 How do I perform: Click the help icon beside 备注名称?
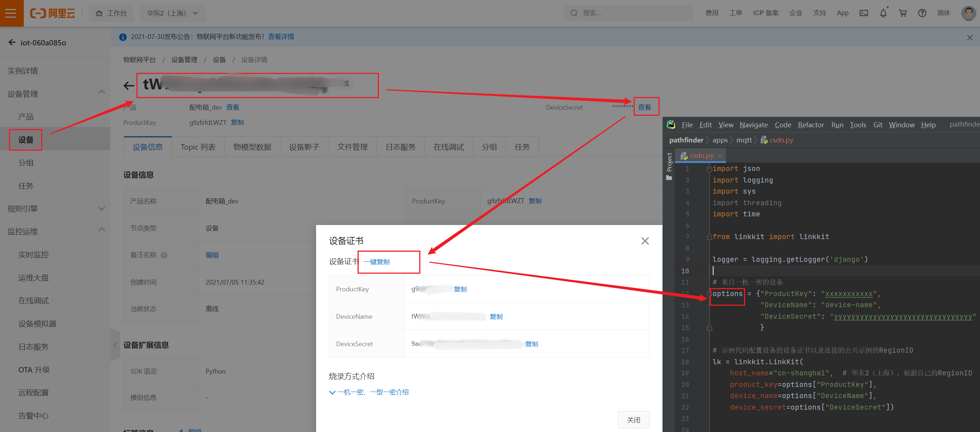(164, 255)
